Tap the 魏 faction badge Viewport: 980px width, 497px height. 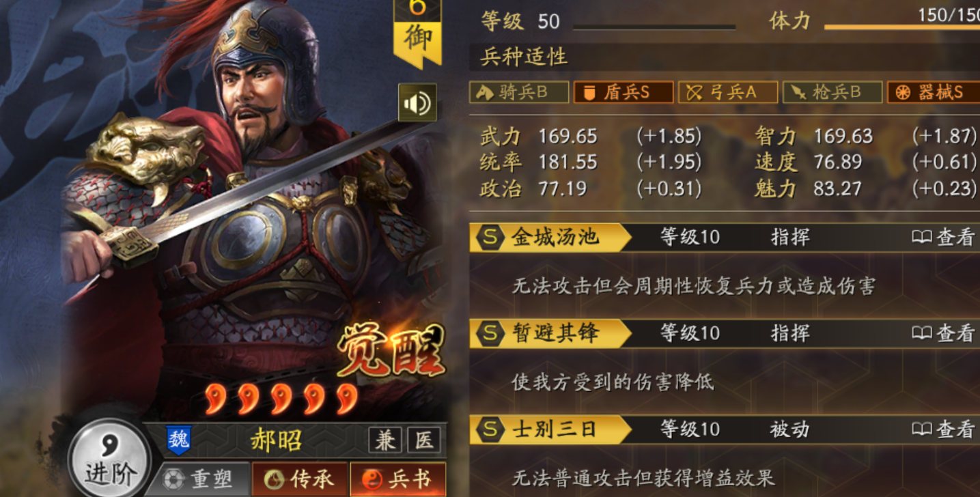pos(179,440)
